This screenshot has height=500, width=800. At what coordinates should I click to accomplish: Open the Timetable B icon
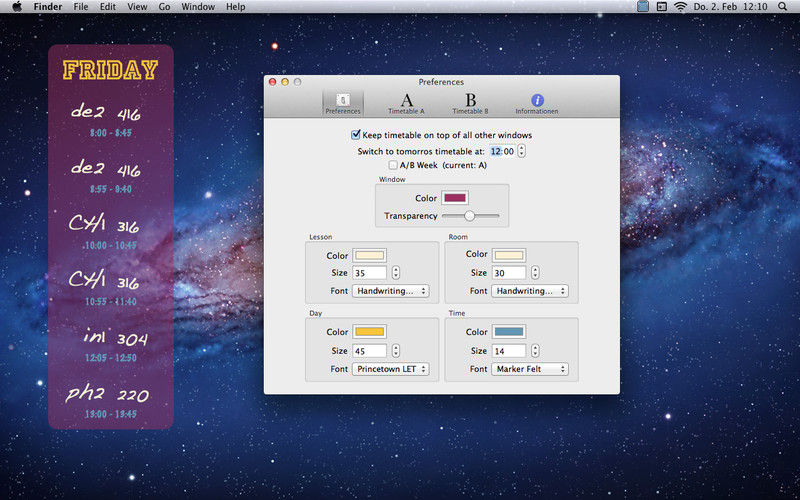tap(470, 101)
